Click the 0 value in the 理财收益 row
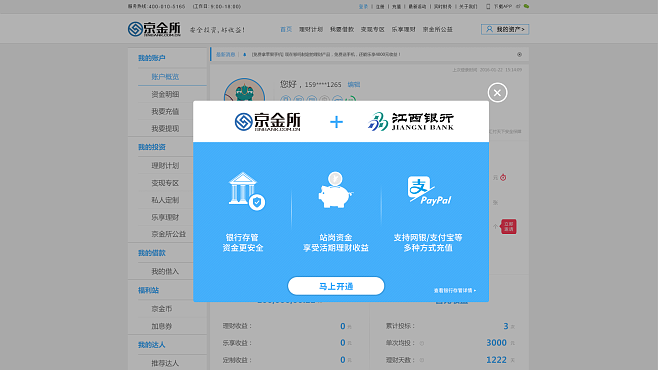This screenshot has width=658, height=370. [x=343, y=326]
